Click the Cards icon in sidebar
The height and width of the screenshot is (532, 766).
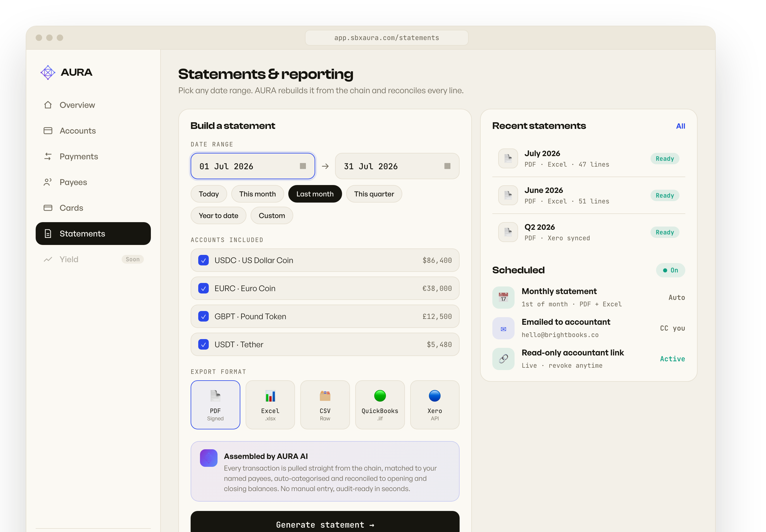[x=48, y=208]
